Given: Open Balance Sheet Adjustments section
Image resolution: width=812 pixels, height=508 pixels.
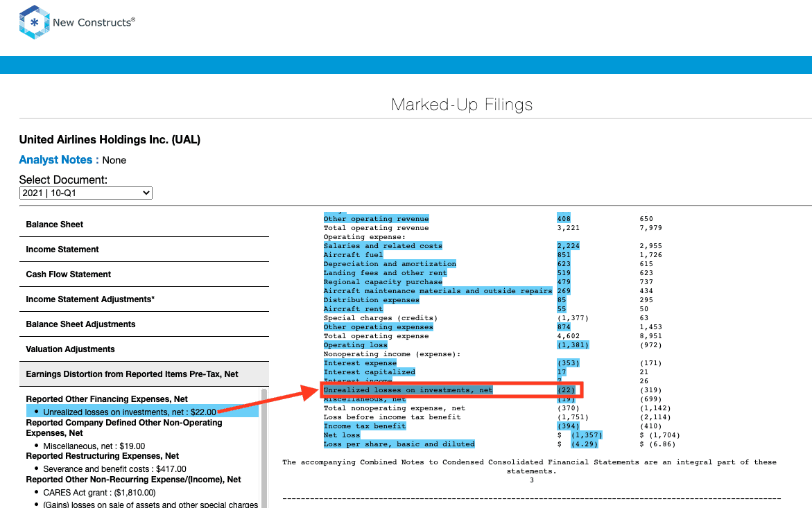Looking at the screenshot, I should tap(144, 324).
